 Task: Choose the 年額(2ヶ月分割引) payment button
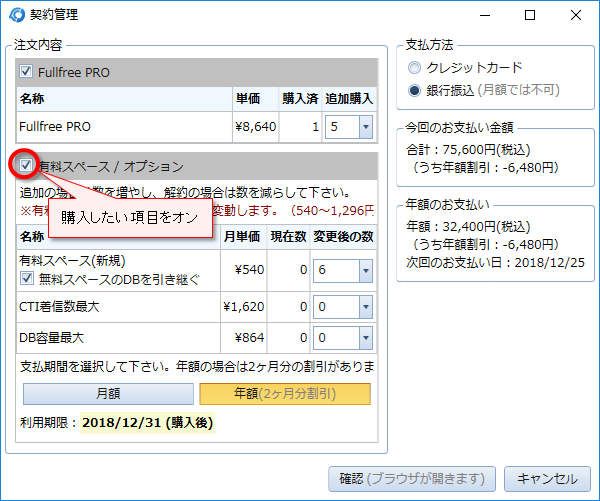(x=285, y=394)
